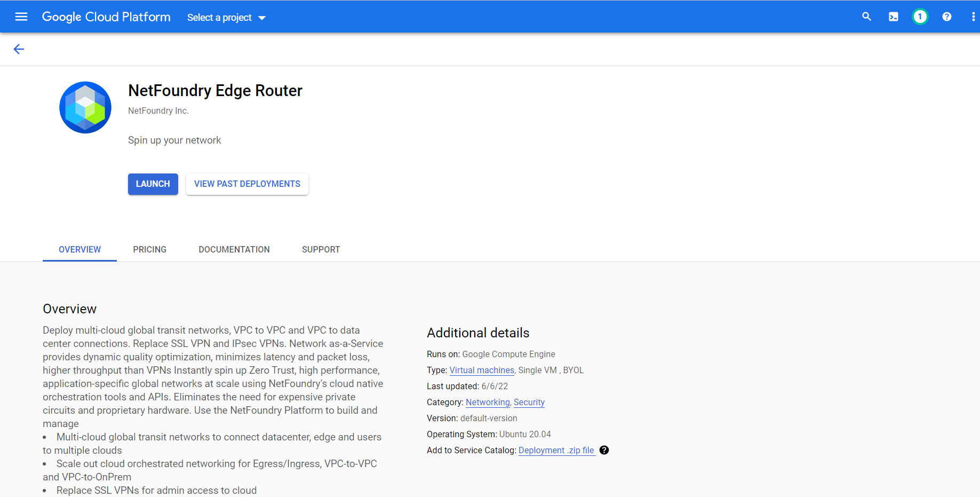The width and height of the screenshot is (980, 497).
Task: Click the search magnifier icon
Action: [x=866, y=17]
